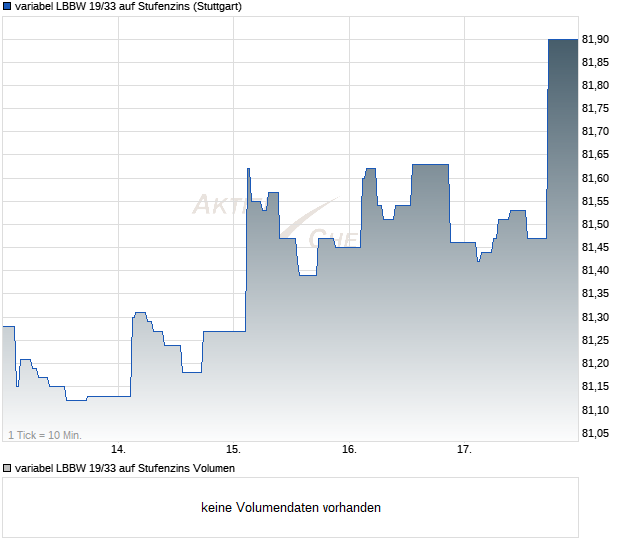
Task: Click the y-axis value '81,55'
Action: point(595,201)
